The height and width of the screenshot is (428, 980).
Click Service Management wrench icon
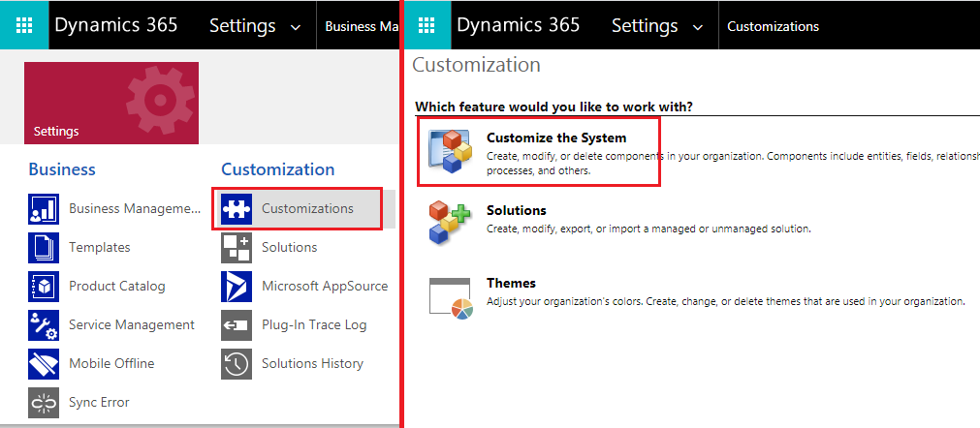tap(44, 325)
